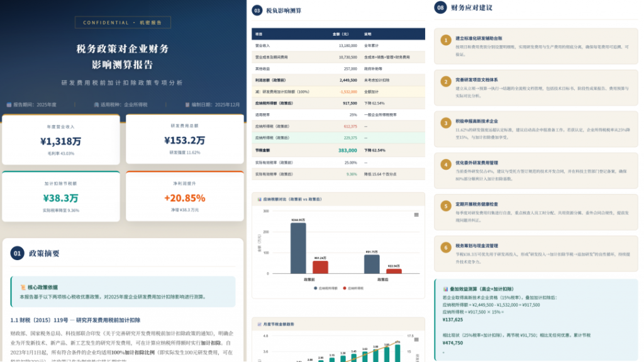Click the ¥474,750 cumulative saving value
This screenshot has height=362, width=644.
click(453, 343)
